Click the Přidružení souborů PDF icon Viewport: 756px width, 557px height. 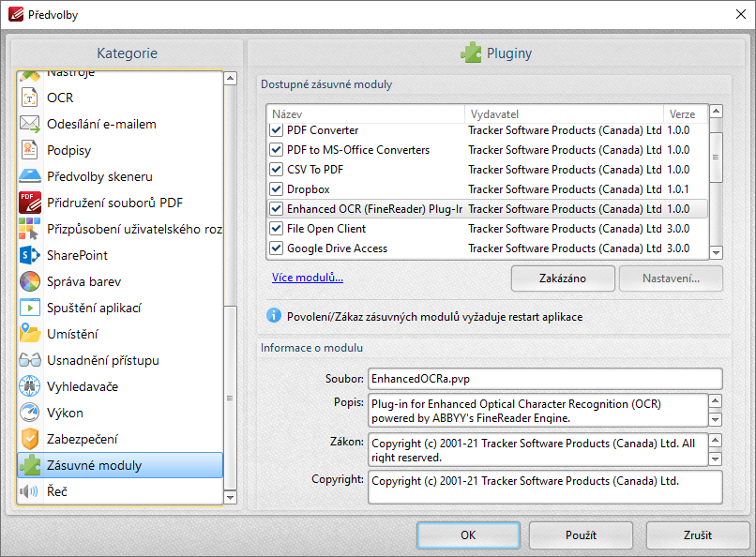29,203
